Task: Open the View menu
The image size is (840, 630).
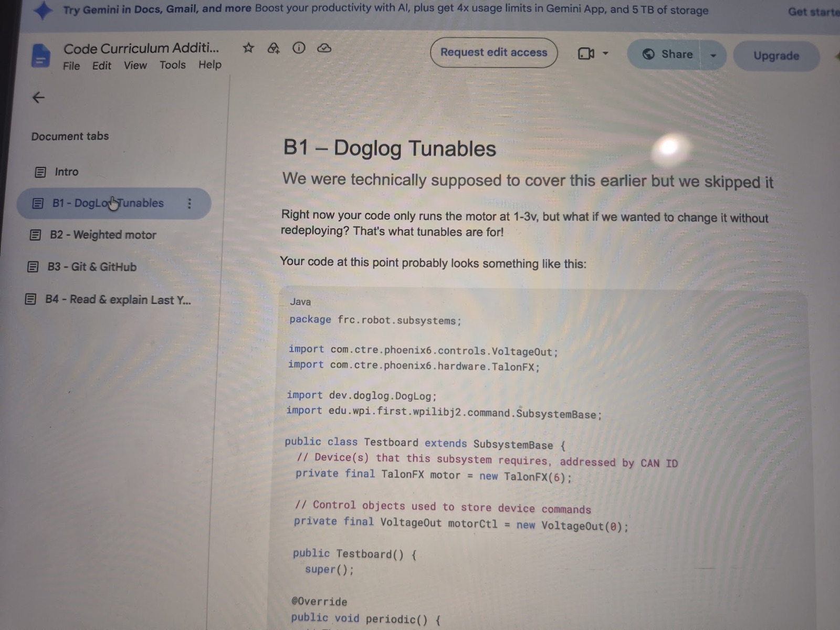Action: point(135,65)
